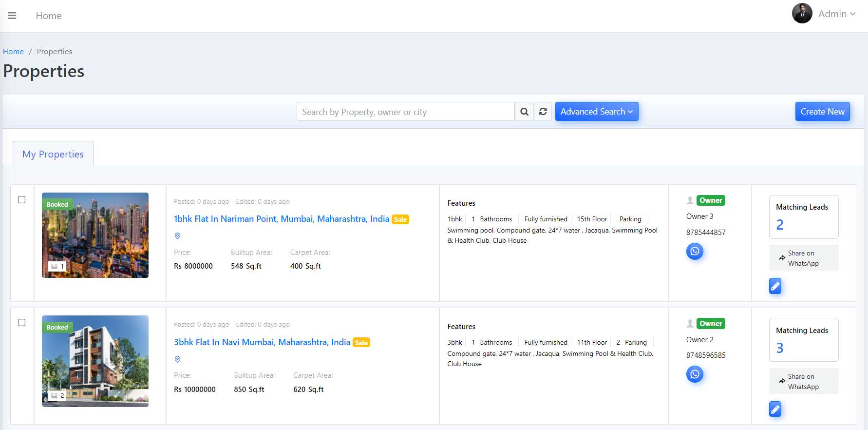Click Home in the top navigation bar
This screenshot has height=430, width=868.
coord(49,16)
